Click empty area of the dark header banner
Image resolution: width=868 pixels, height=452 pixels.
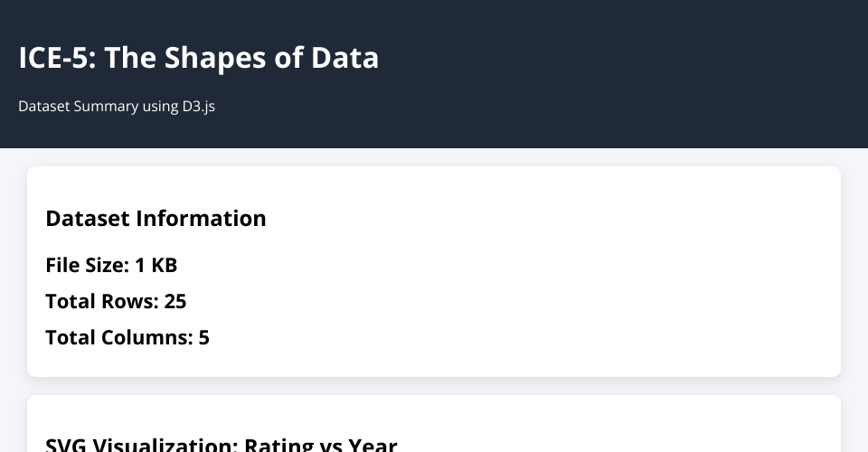click(633, 72)
